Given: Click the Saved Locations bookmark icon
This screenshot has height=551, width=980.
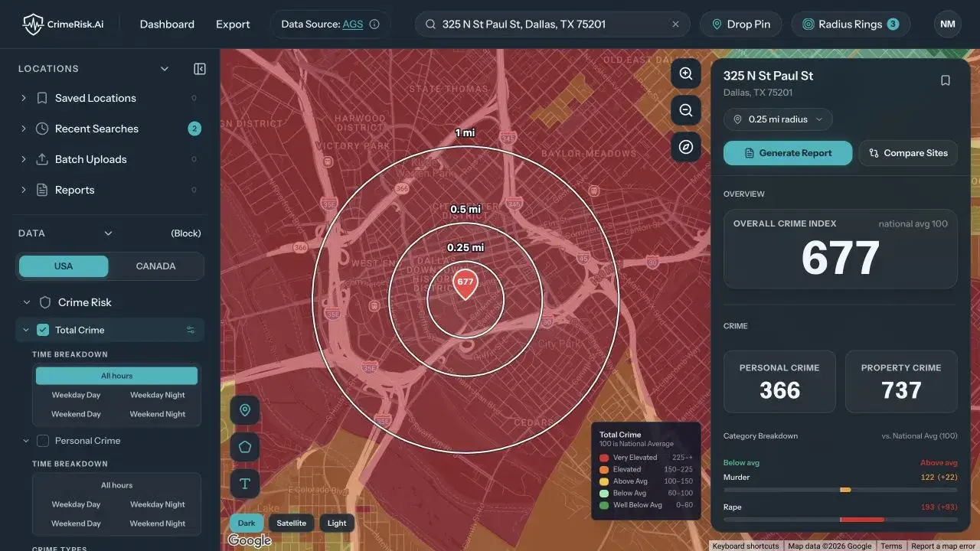Looking at the screenshot, I should tap(42, 98).
